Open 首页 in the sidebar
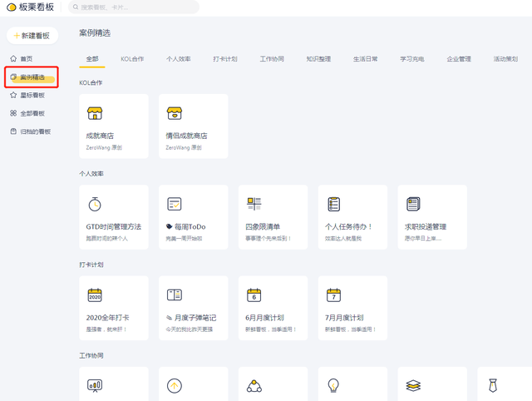The width and height of the screenshot is (532, 401). tap(27, 59)
